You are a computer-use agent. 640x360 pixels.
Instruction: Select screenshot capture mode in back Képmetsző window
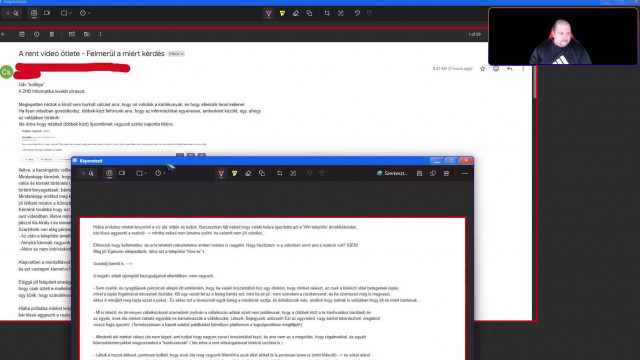34,13
